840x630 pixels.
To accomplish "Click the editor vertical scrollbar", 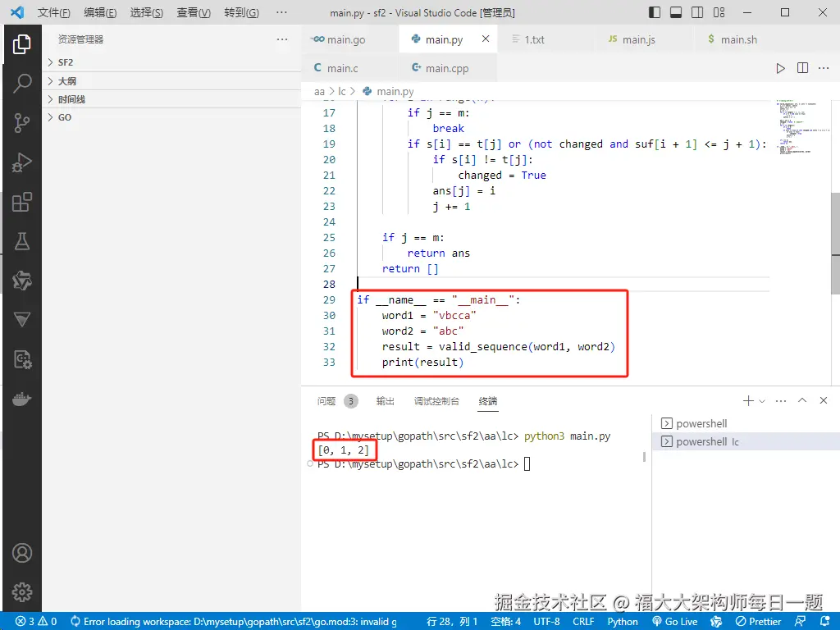I will point(835,243).
